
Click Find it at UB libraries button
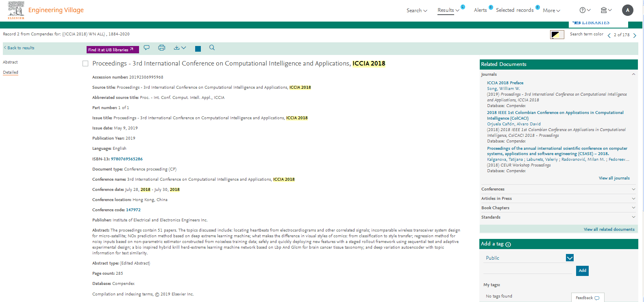[113, 50]
